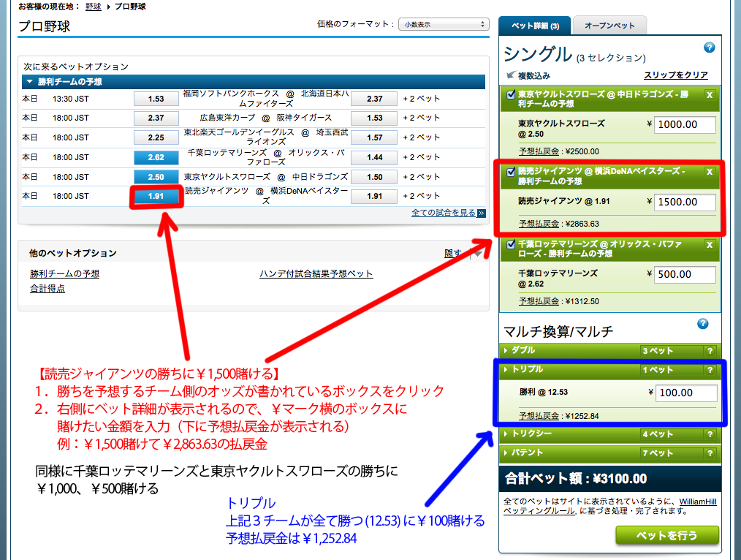Select the 2.37 odds for 広島東洋カープ

pyautogui.click(x=156, y=118)
